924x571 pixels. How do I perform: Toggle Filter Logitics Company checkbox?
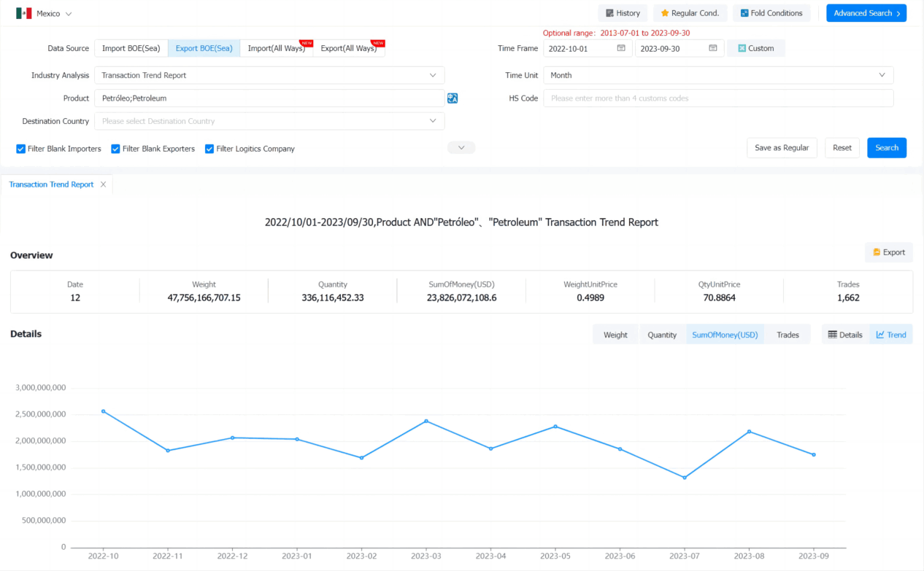click(209, 149)
